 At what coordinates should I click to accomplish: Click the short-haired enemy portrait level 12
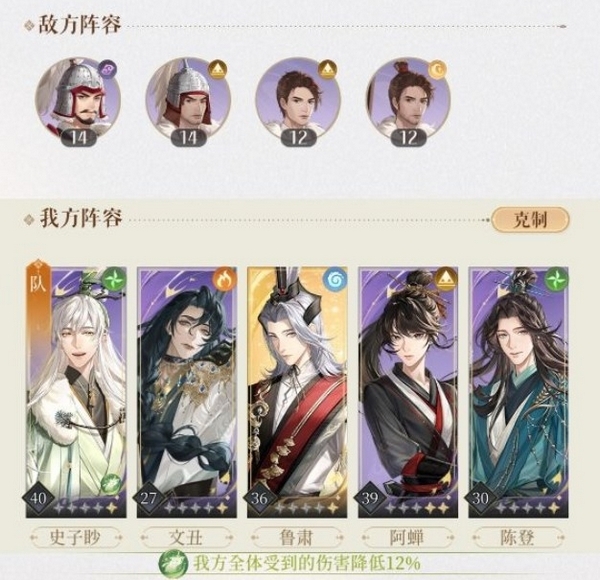pos(298,99)
